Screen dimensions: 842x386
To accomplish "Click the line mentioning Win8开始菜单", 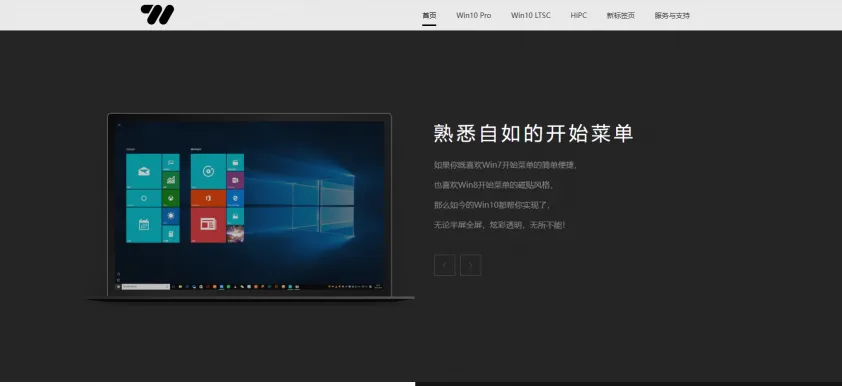I will pyautogui.click(x=493, y=185).
